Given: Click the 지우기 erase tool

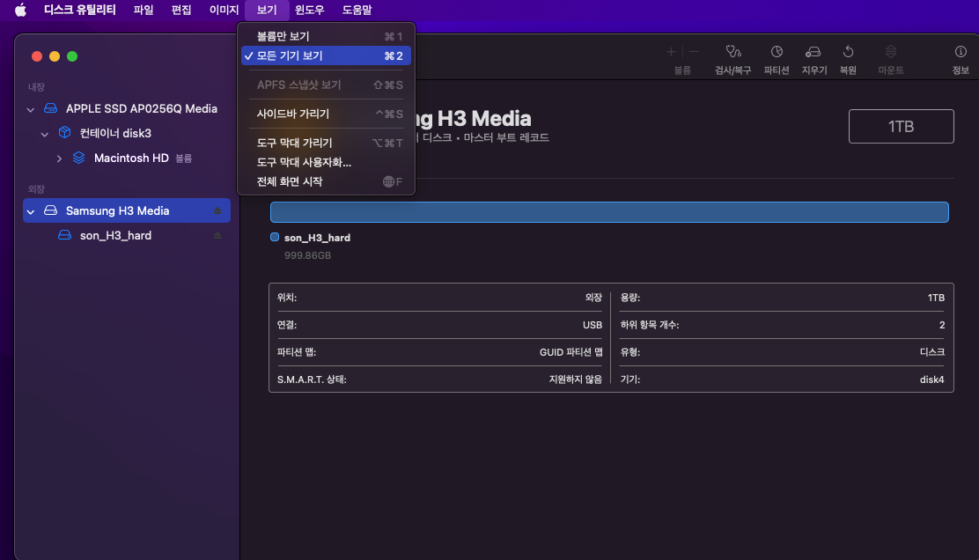Looking at the screenshot, I should click(x=813, y=60).
